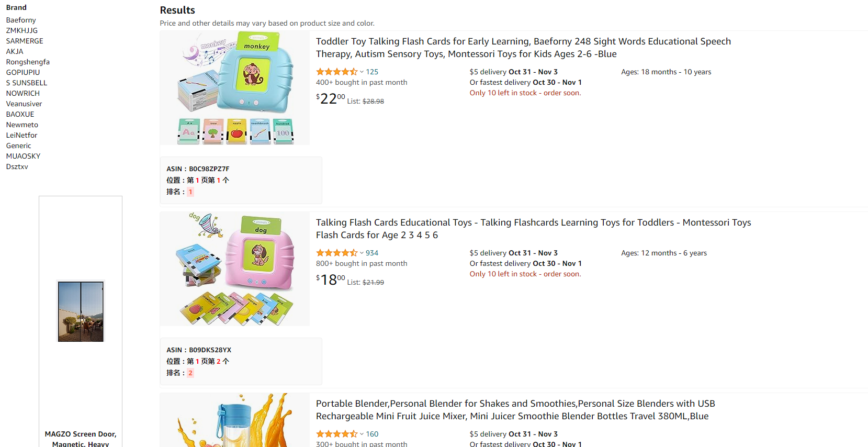Click the Portable Blender product image

235,420
